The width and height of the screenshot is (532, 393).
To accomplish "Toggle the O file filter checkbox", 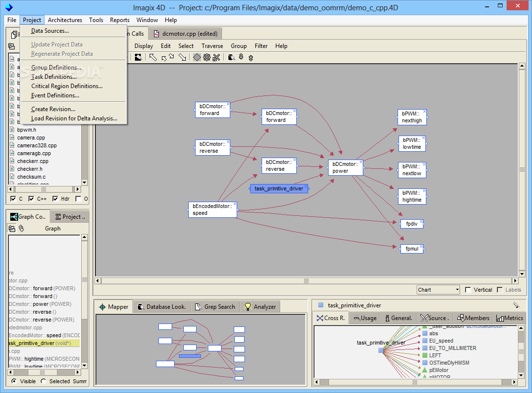I will (x=78, y=199).
